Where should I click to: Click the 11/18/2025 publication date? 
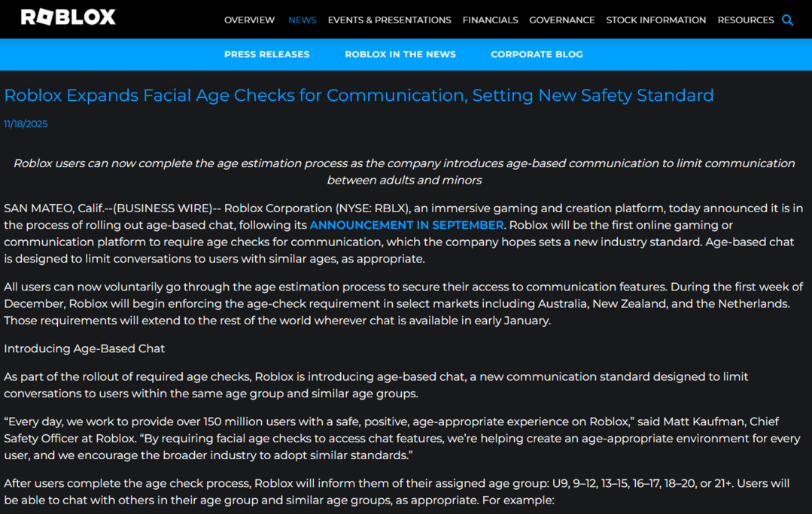click(x=25, y=123)
